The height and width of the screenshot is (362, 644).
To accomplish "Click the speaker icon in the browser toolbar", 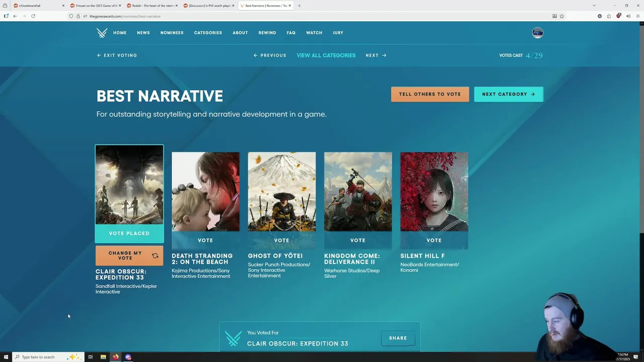I will (628, 16).
